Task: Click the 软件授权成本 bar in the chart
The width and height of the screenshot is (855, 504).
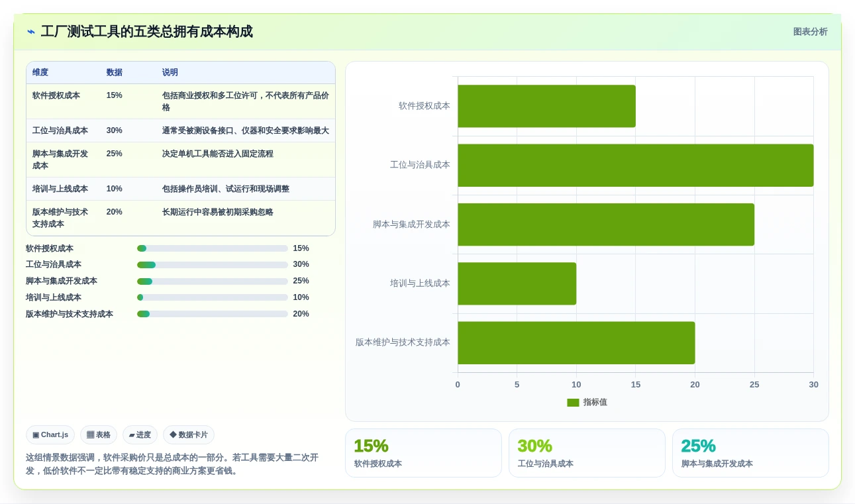Action: pos(546,106)
